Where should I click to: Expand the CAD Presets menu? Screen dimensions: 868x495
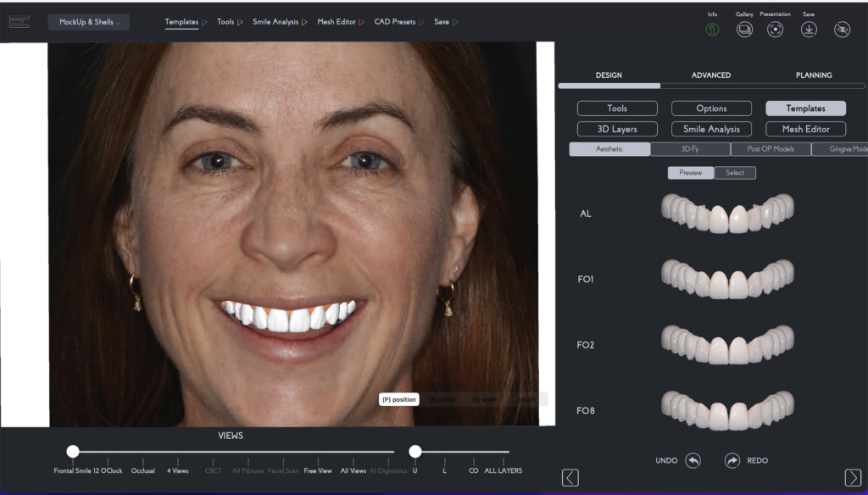tap(398, 21)
